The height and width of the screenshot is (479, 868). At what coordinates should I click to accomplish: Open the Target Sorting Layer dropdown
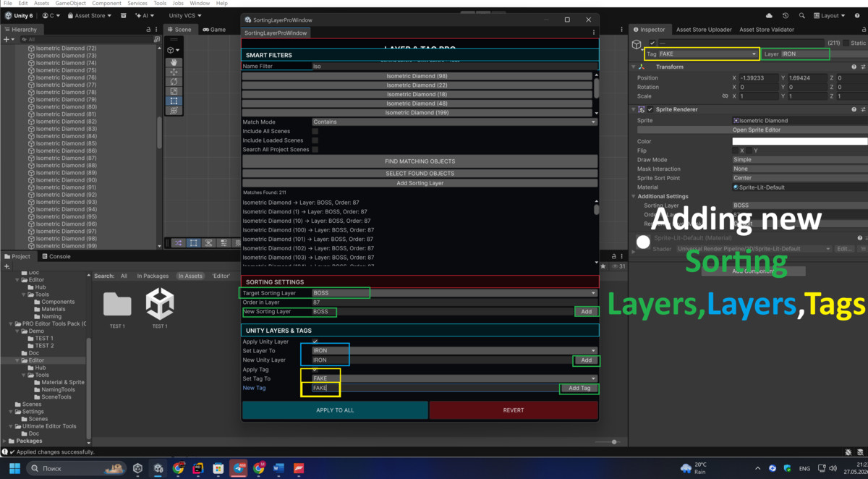coord(454,293)
